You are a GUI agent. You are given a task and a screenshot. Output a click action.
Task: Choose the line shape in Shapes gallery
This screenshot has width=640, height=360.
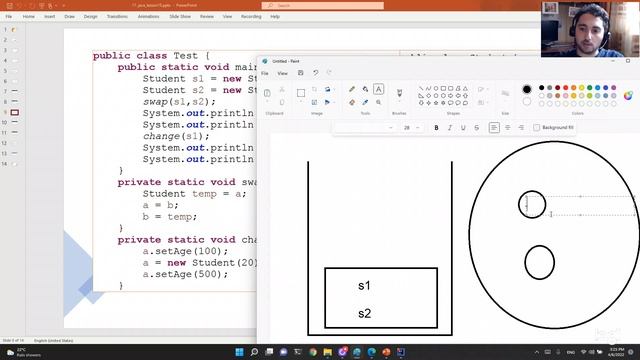coord(421,88)
